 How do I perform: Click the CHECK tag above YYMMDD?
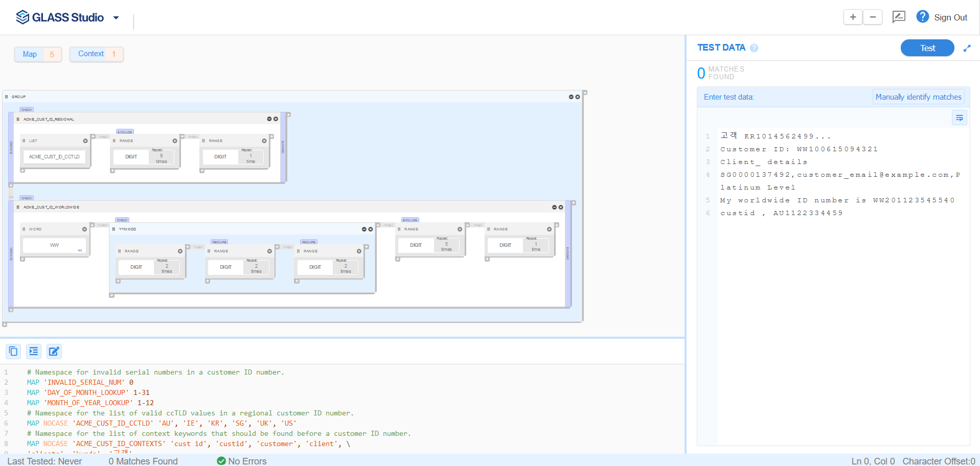coord(122,220)
